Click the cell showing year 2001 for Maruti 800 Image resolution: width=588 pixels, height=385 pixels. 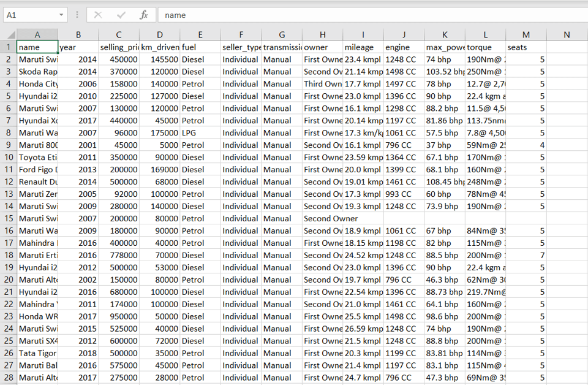(78, 145)
